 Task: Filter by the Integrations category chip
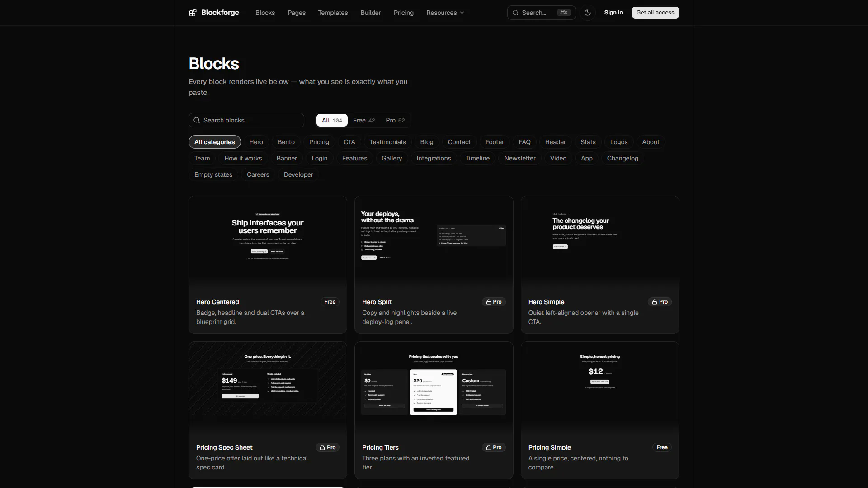[434, 158]
